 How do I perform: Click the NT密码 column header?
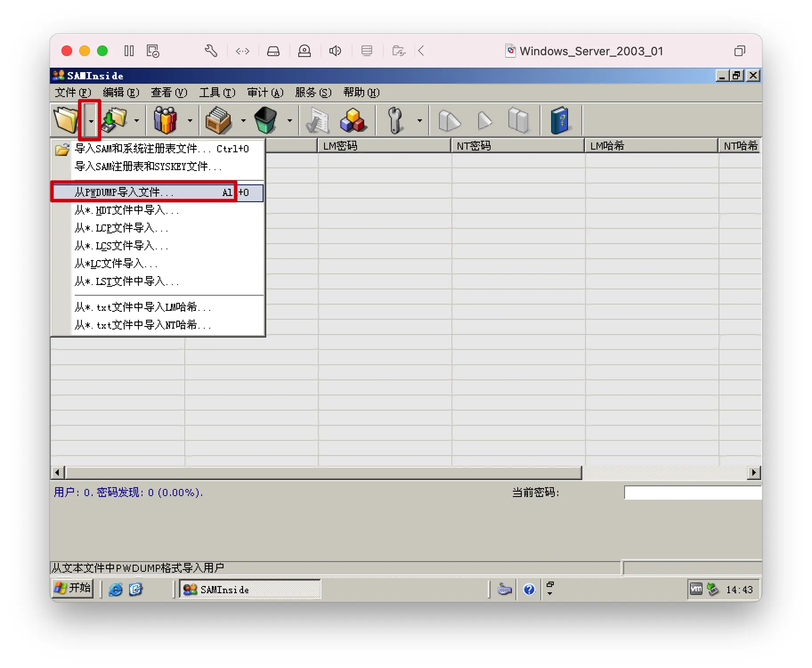click(x=518, y=146)
